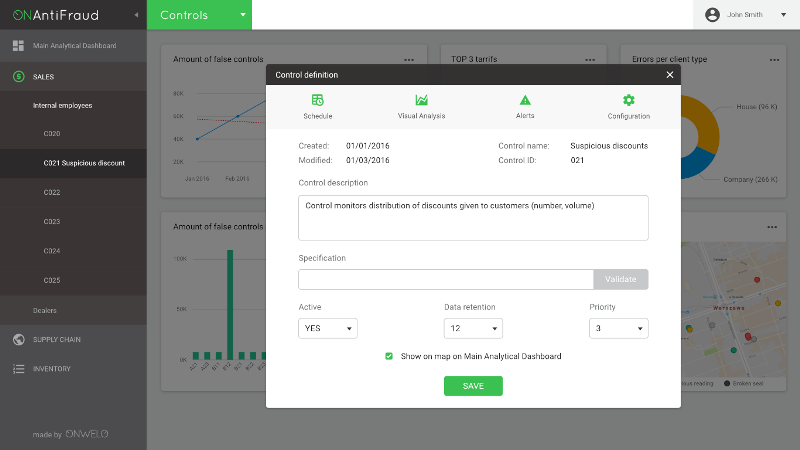Close the Control definition dialog
The image size is (800, 450).
670,75
